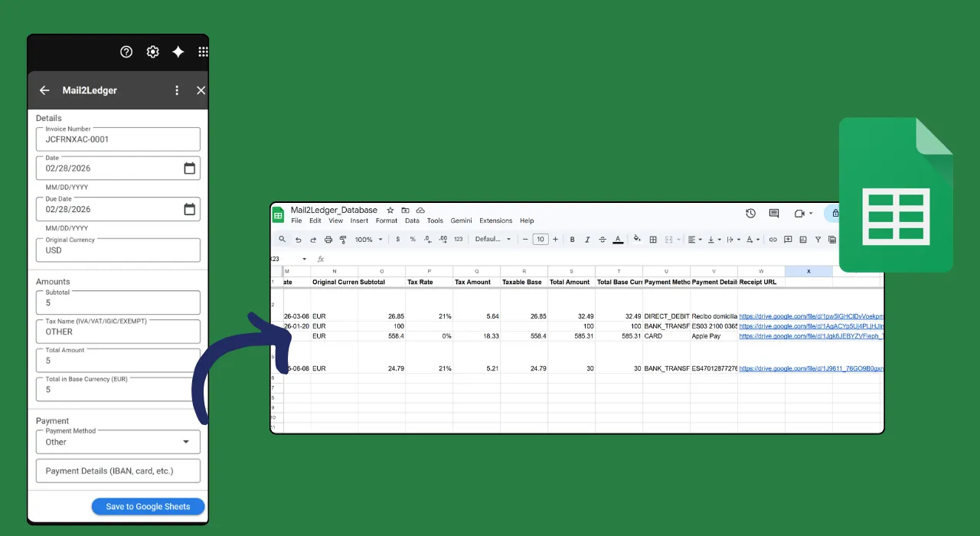The height and width of the screenshot is (536, 980).
Task: Open the borders menu
Action: 653,239
